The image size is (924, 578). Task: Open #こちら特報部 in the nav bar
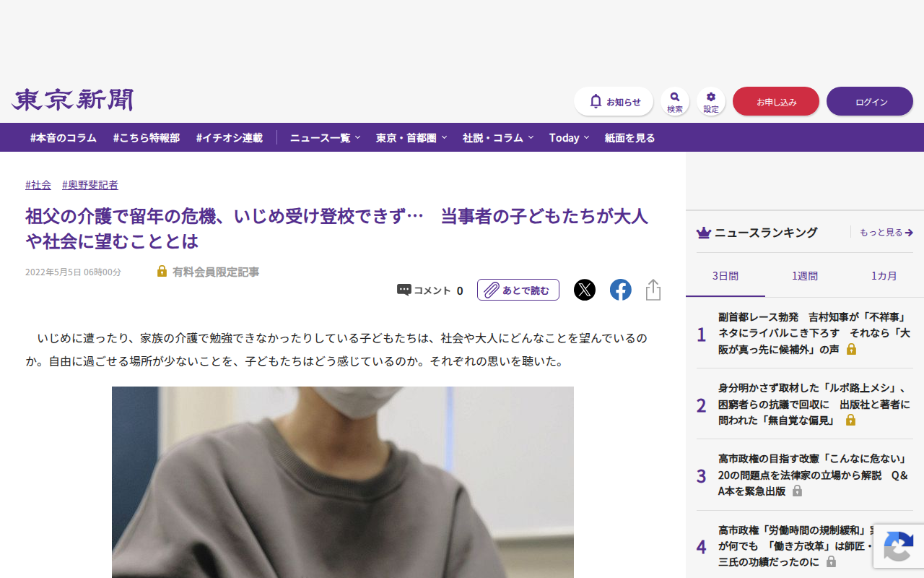tap(147, 137)
